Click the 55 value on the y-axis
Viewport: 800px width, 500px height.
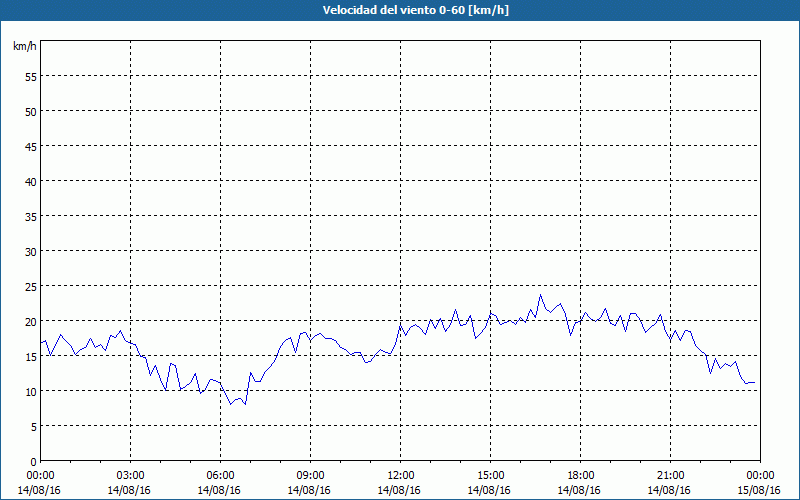click(x=31, y=77)
